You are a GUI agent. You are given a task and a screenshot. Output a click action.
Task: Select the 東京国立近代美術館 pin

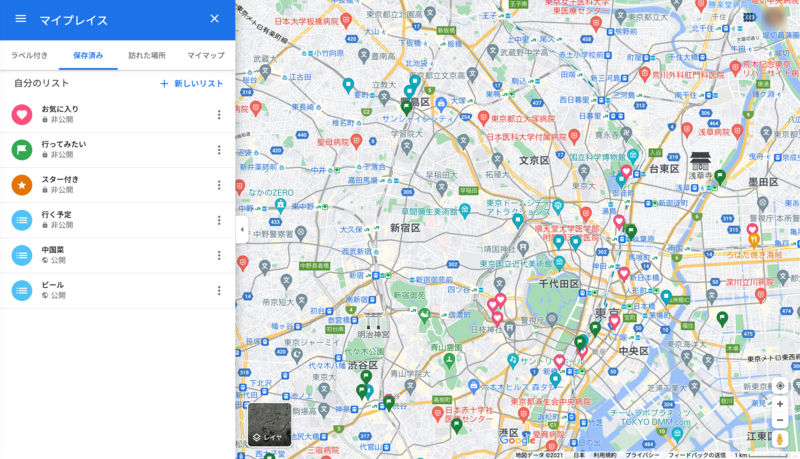[x=559, y=263]
